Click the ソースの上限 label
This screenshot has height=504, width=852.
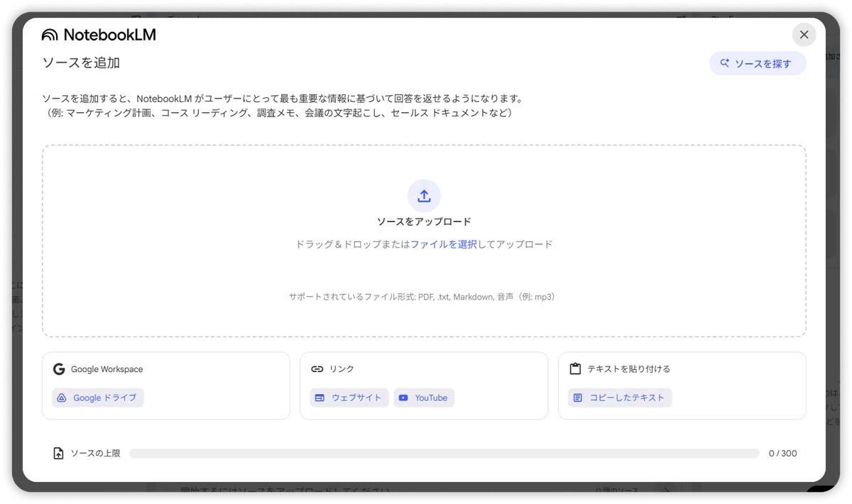(x=95, y=453)
